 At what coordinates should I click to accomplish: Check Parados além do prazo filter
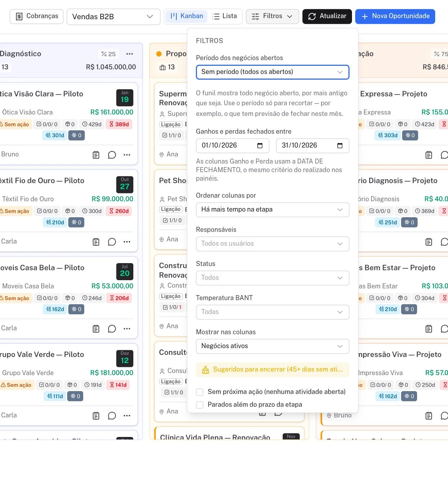tap(200, 405)
